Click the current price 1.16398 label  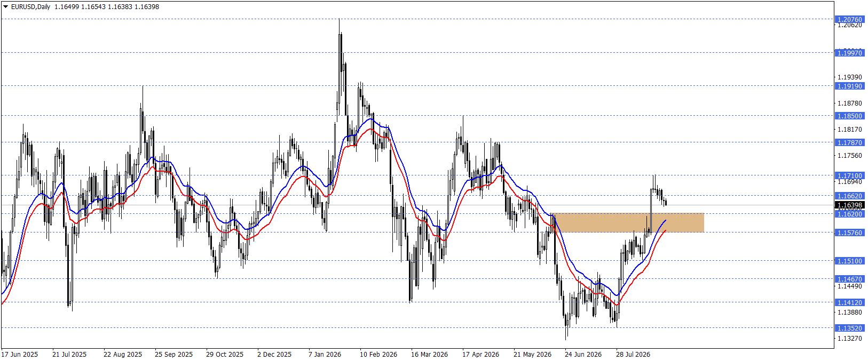849,205
